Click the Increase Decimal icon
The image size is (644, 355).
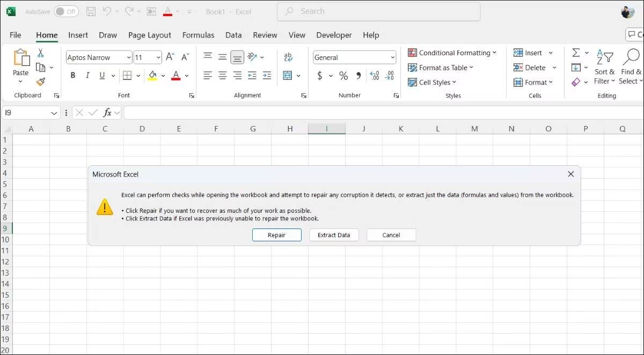(374, 76)
